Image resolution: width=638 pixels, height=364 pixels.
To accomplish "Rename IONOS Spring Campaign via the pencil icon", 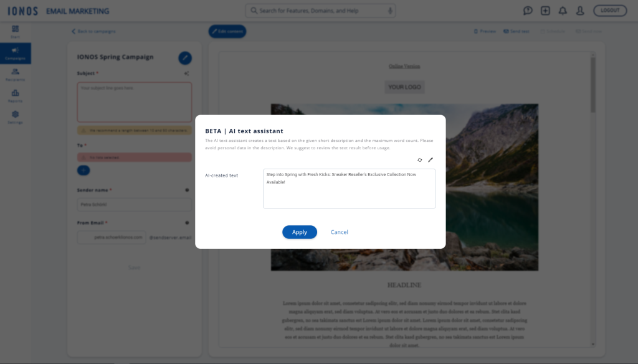I will pos(184,57).
